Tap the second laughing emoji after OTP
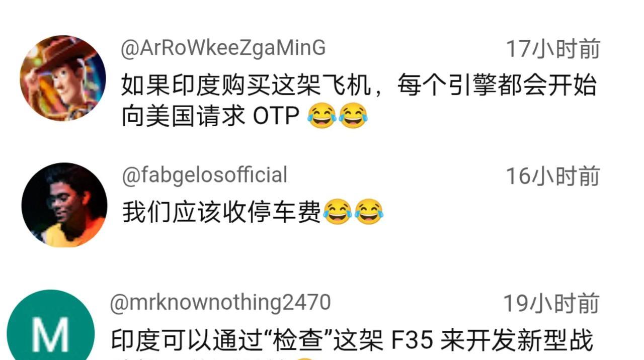 point(353,116)
